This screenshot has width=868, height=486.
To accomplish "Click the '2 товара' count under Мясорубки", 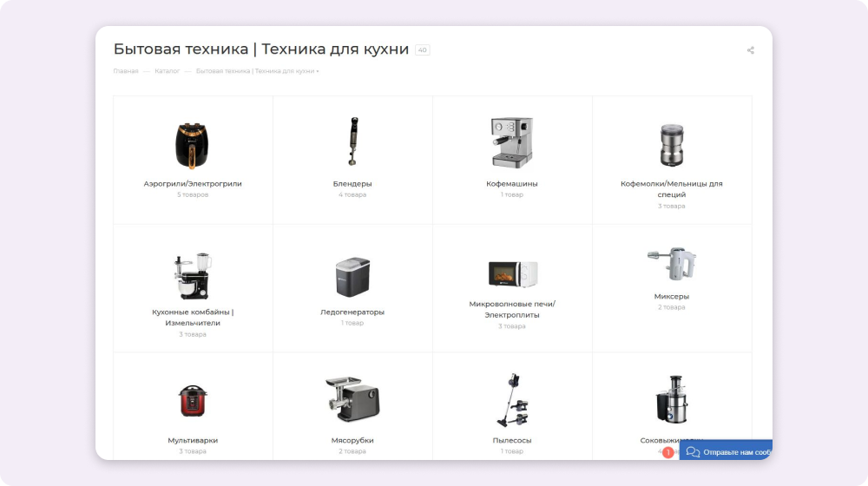I will point(352,451).
